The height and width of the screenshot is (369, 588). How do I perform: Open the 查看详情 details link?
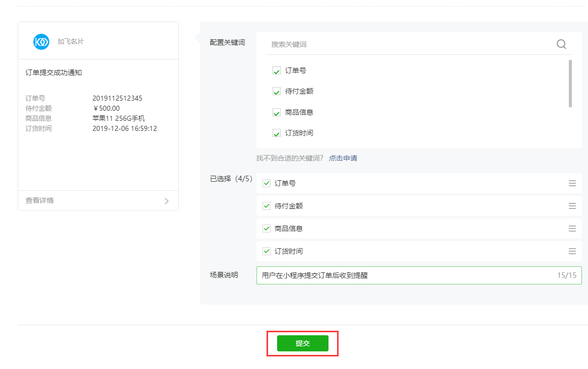(x=40, y=200)
